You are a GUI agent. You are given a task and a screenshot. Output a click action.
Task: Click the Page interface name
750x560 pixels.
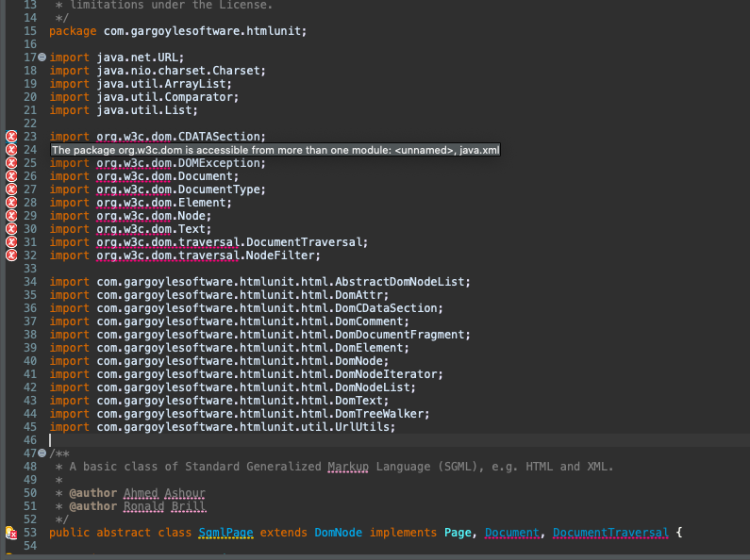(x=458, y=534)
